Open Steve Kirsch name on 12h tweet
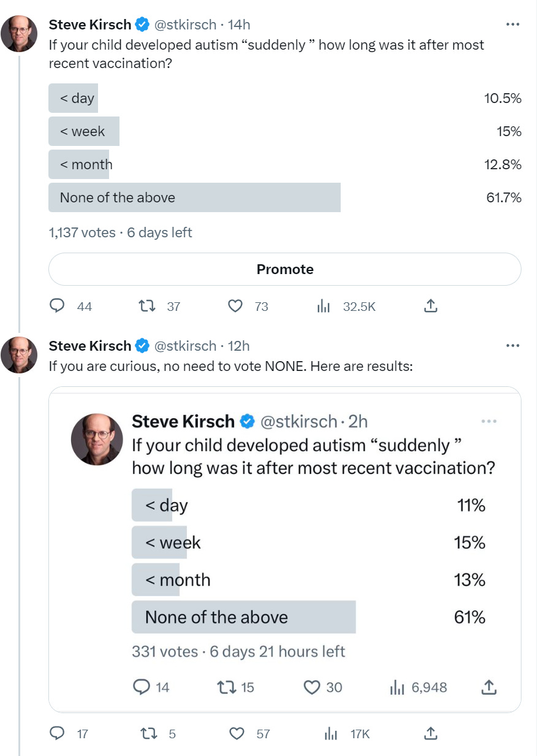The height and width of the screenshot is (756, 538). (89, 346)
